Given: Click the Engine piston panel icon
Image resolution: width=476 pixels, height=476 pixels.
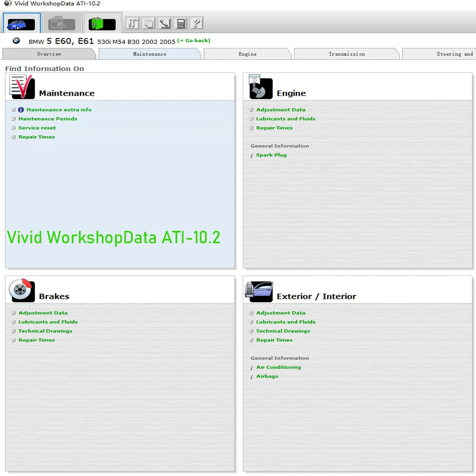Looking at the screenshot, I should click(x=260, y=87).
